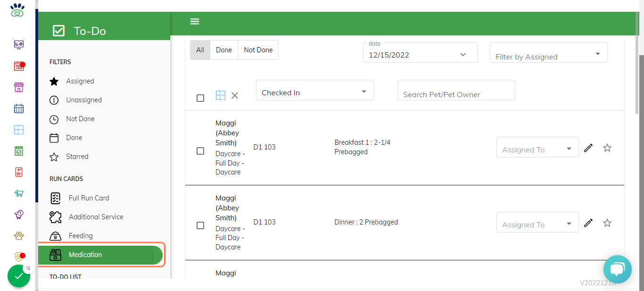Open the chat support bubble

617,269
